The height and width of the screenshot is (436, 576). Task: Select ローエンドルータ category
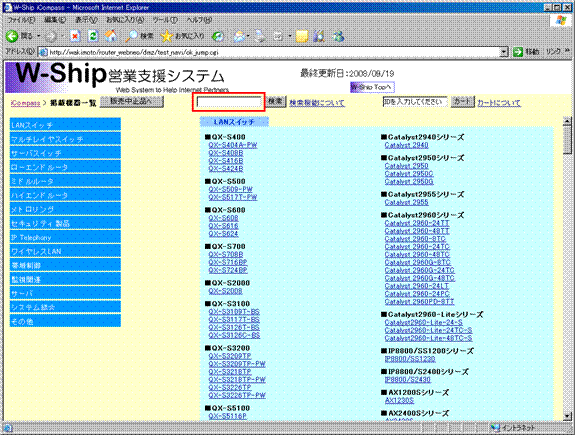click(x=65, y=167)
